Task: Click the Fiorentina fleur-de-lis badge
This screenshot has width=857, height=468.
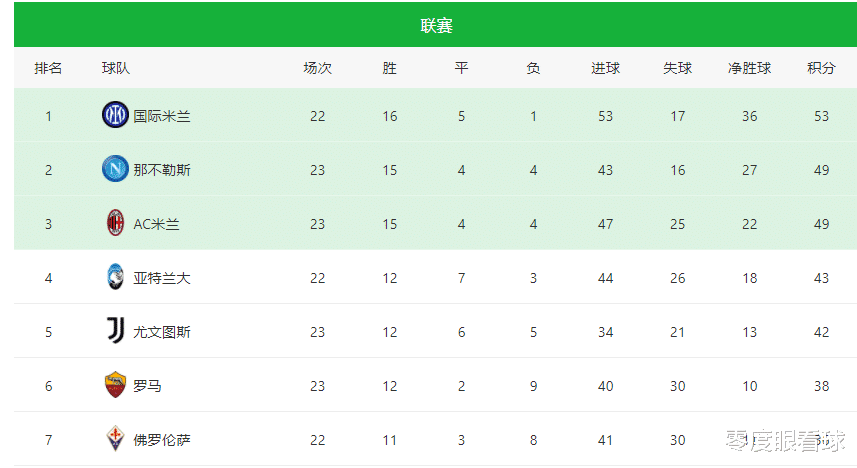Action: pos(115,439)
